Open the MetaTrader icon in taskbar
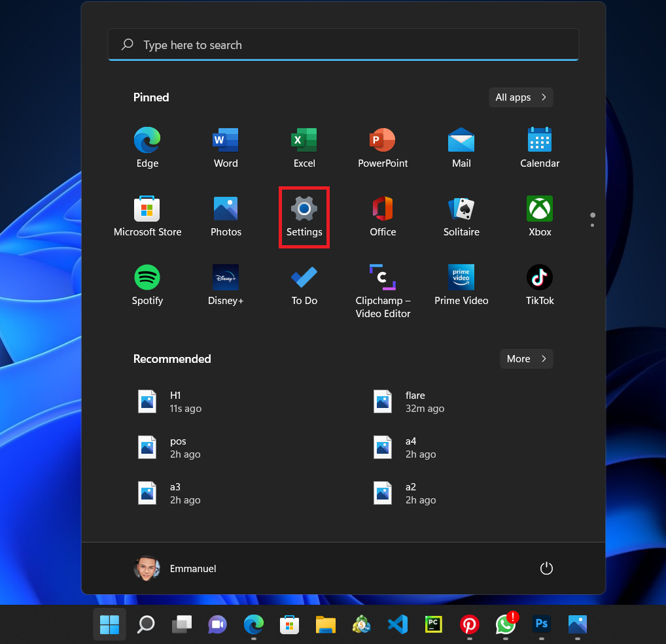The width and height of the screenshot is (666, 644). (x=361, y=624)
